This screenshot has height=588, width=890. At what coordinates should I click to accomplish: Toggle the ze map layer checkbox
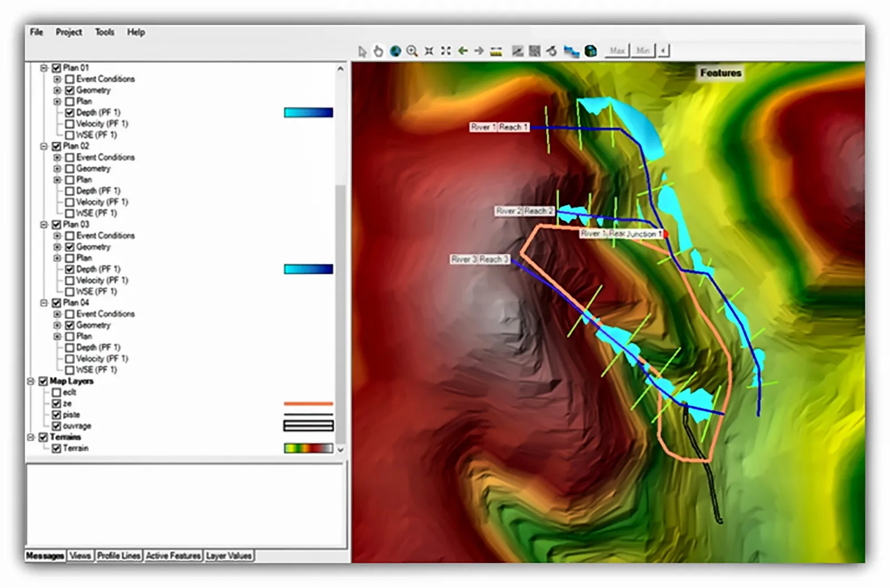coord(56,403)
